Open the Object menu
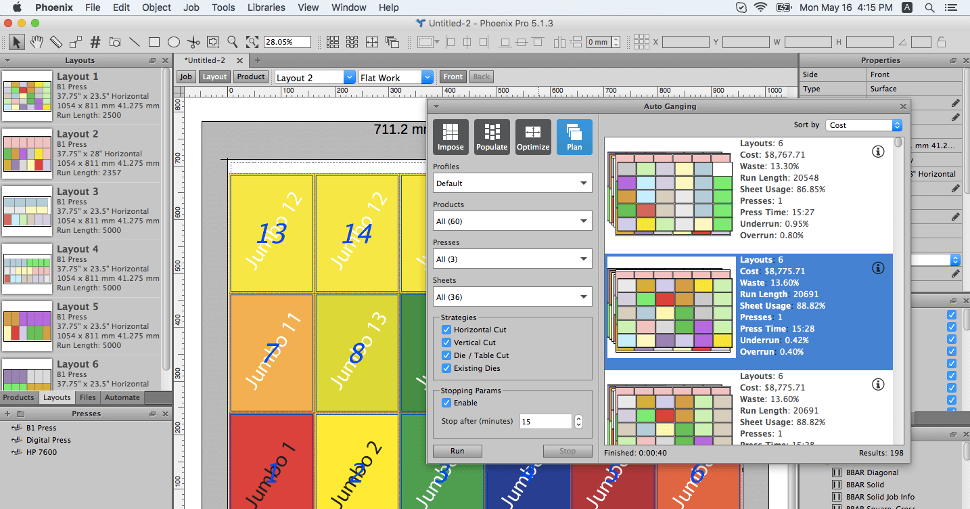The width and height of the screenshot is (970, 509). [157, 7]
